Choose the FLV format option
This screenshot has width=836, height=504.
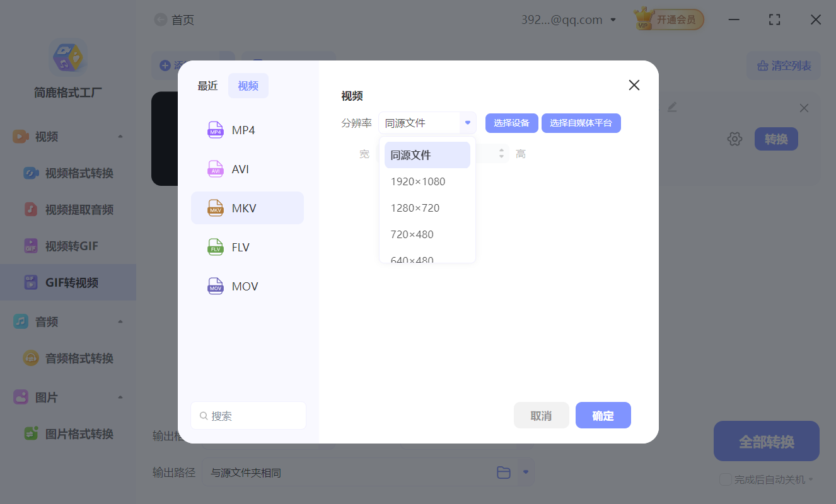[248, 247]
